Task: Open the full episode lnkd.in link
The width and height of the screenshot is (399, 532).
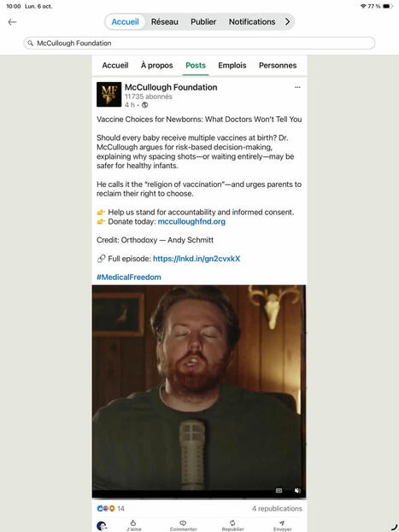Action: (197, 259)
